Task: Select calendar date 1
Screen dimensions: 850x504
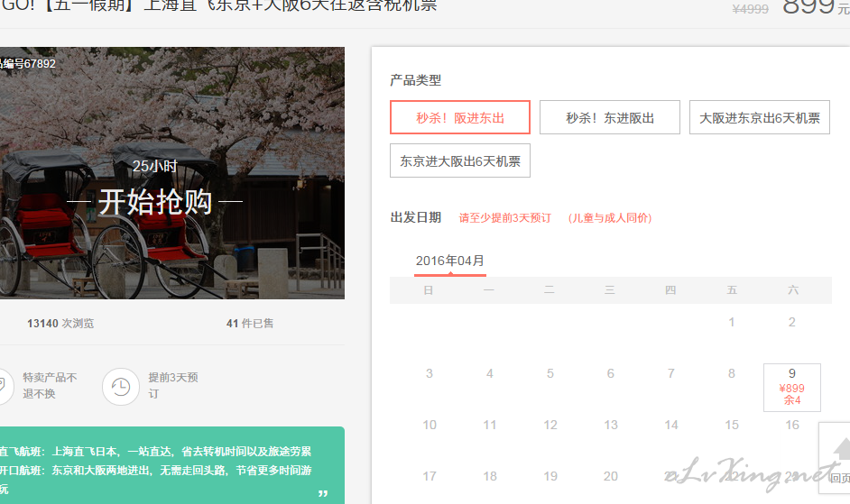Action: (731, 323)
